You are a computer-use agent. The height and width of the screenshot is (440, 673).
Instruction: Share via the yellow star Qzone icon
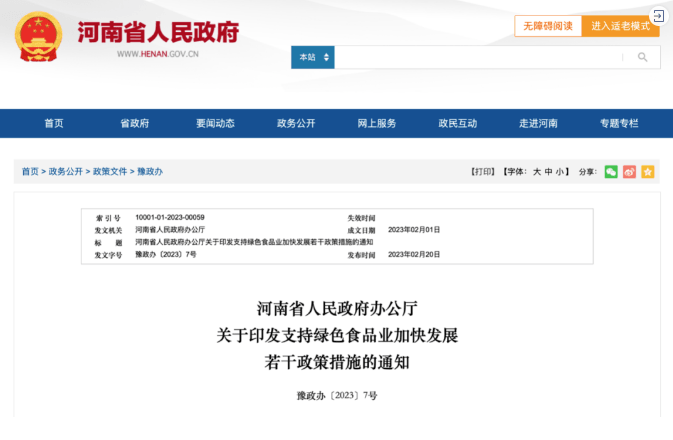[x=647, y=172]
